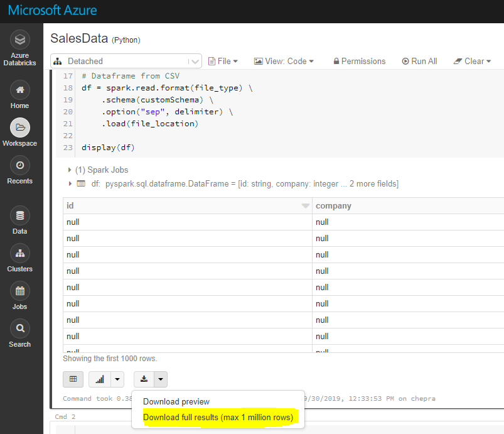This screenshot has height=434, width=504.
Task: Click the download results icon
Action: pos(144,379)
